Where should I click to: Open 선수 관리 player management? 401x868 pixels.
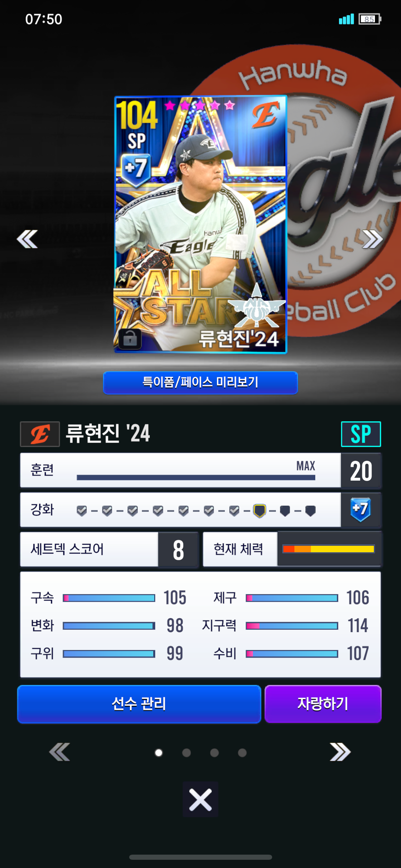coord(139,704)
